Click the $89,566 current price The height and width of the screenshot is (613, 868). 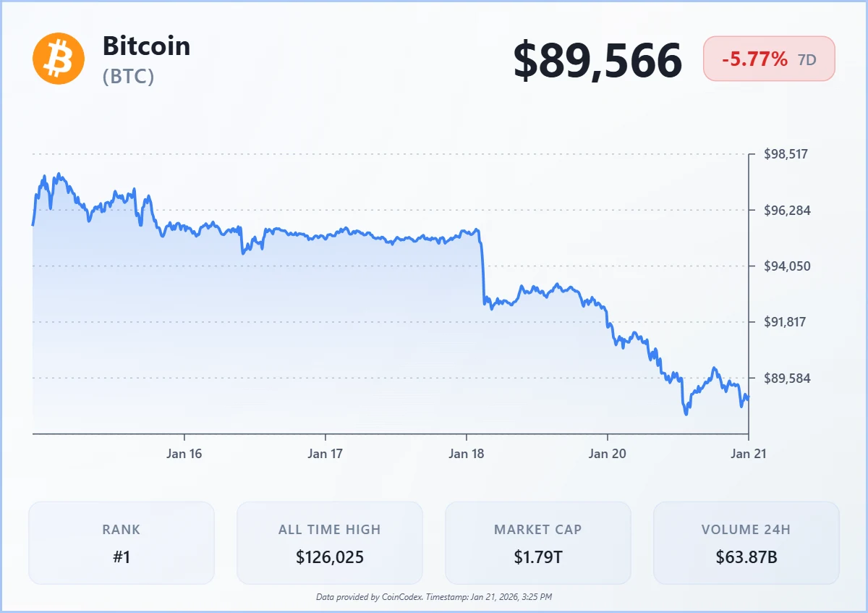coord(597,60)
